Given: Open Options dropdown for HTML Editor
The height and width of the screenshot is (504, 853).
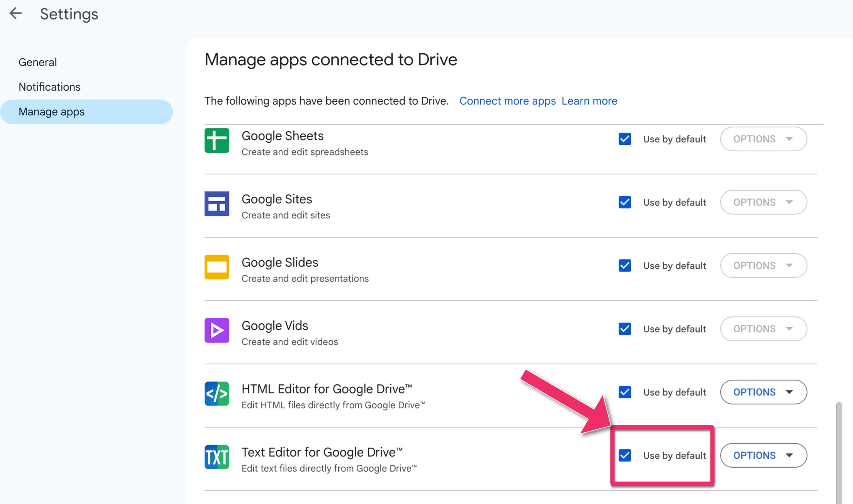Looking at the screenshot, I should point(763,392).
